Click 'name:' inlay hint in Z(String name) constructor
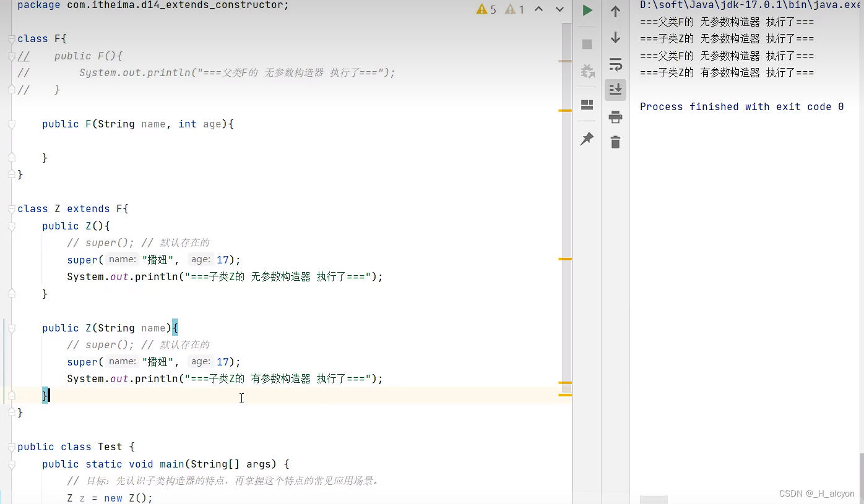 coord(122,362)
